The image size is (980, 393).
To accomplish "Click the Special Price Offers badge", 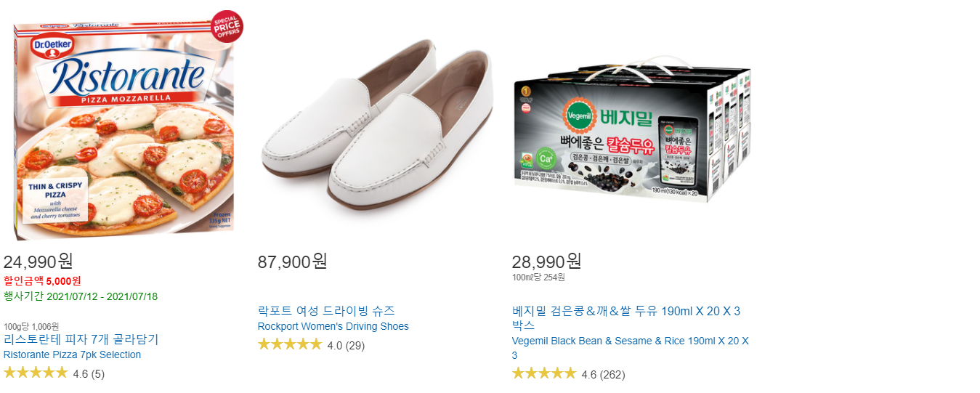I will tap(227, 26).
